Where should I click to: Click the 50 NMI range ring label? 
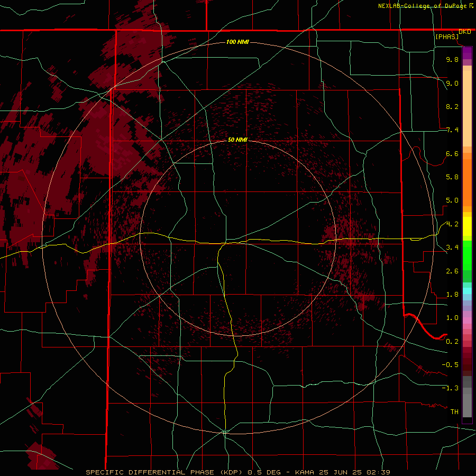[237, 140]
